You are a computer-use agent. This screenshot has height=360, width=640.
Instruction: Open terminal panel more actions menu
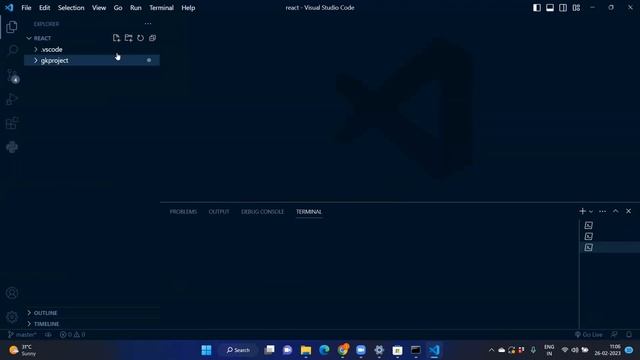(602, 211)
